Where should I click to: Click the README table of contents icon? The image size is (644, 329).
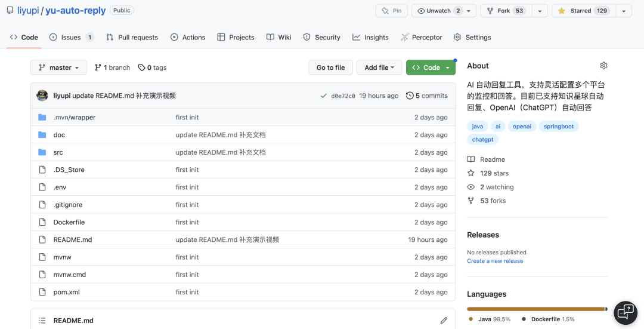point(42,321)
